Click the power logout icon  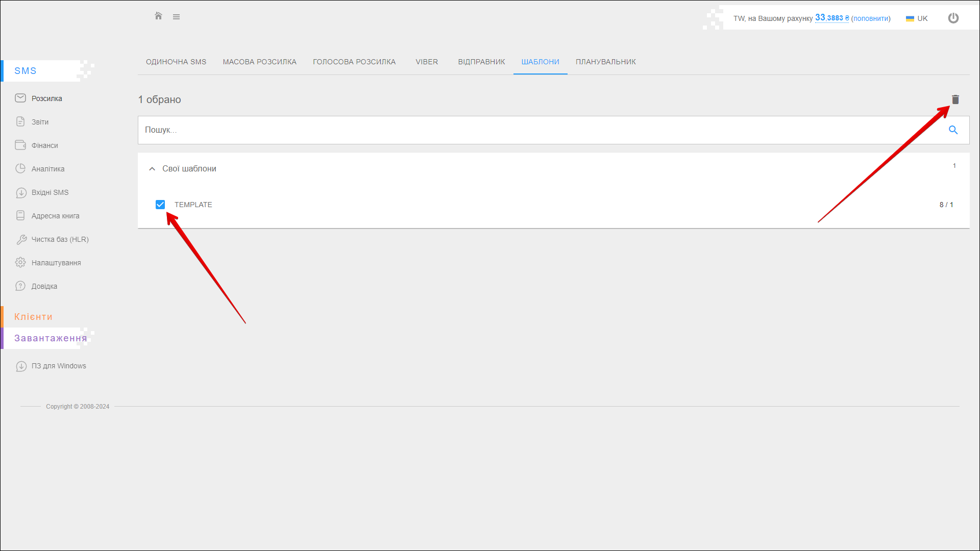953,18
